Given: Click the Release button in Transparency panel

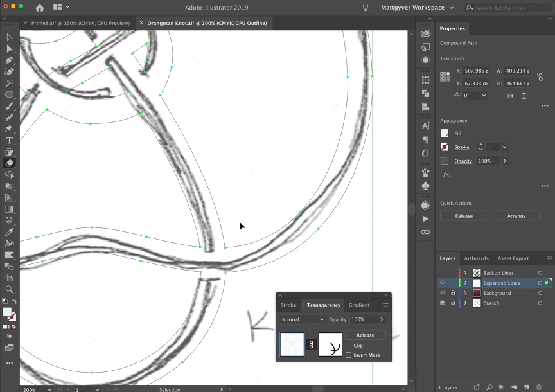Looking at the screenshot, I should coord(366,335).
